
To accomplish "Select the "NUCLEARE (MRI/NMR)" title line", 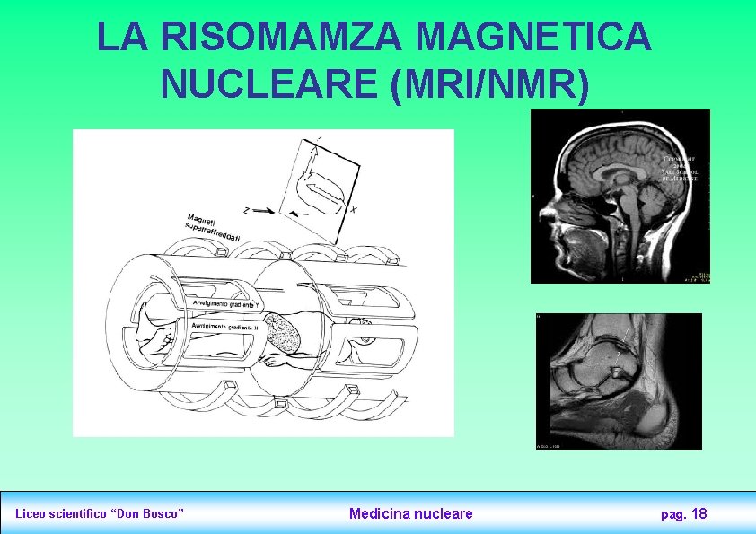I will (x=374, y=85).
